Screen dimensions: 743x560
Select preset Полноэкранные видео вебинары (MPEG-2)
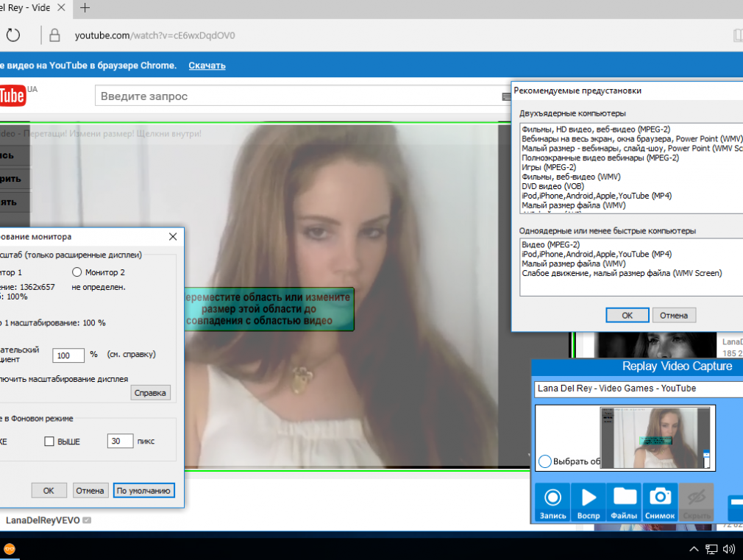click(600, 157)
